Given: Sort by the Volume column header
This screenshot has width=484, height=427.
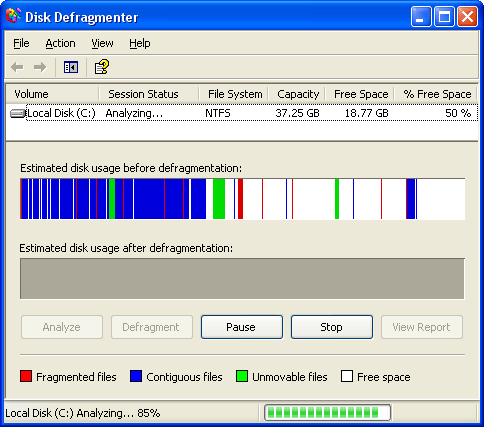Looking at the screenshot, I should [53, 94].
